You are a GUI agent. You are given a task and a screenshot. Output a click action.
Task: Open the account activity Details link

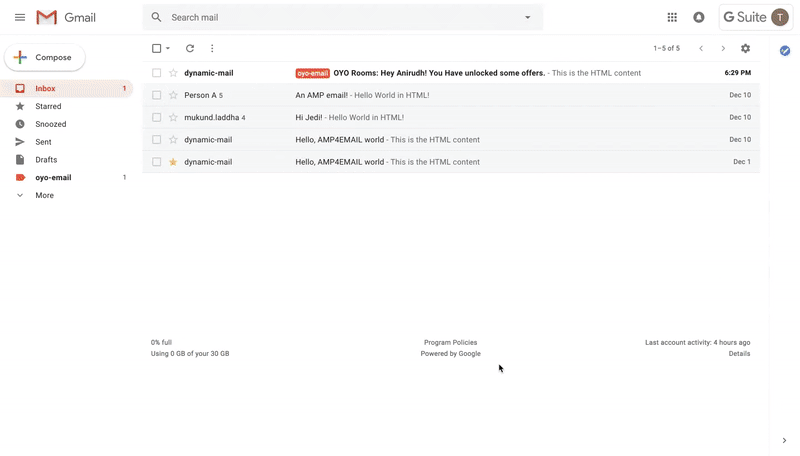[739, 354]
